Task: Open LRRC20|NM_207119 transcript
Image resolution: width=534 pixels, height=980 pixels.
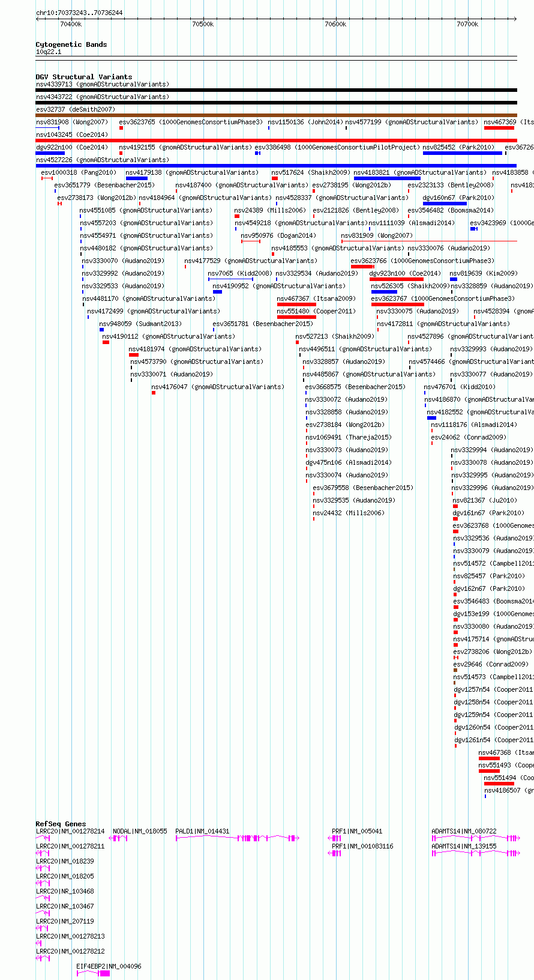Action: [x=65, y=921]
